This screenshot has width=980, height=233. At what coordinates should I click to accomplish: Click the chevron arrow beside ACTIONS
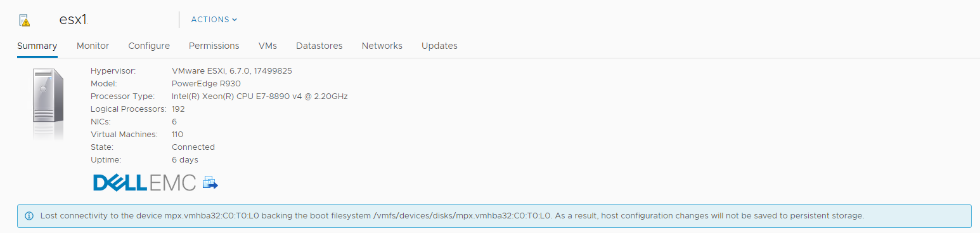tap(235, 20)
